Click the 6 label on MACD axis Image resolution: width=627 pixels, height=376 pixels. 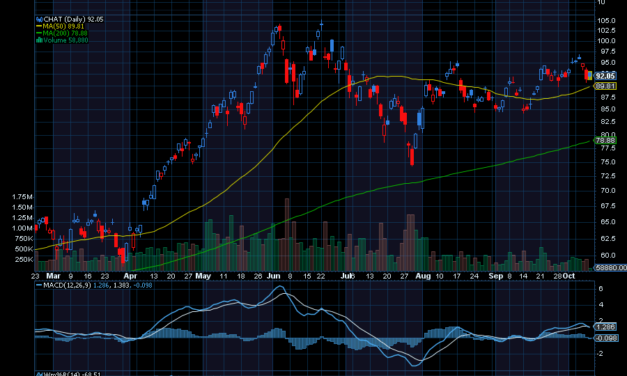coord(601,288)
